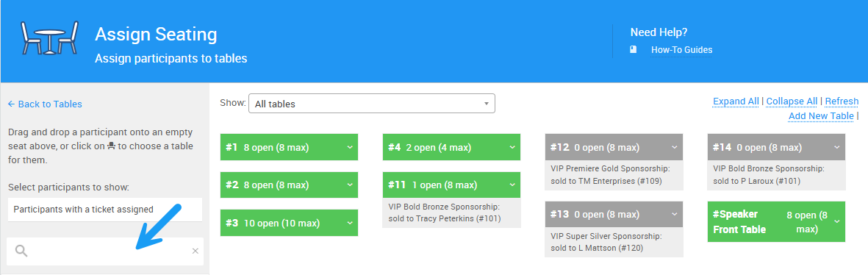This screenshot has width=868, height=275.
Task: Expand the gray table #13 chevron
Action: pyautogui.click(x=674, y=214)
